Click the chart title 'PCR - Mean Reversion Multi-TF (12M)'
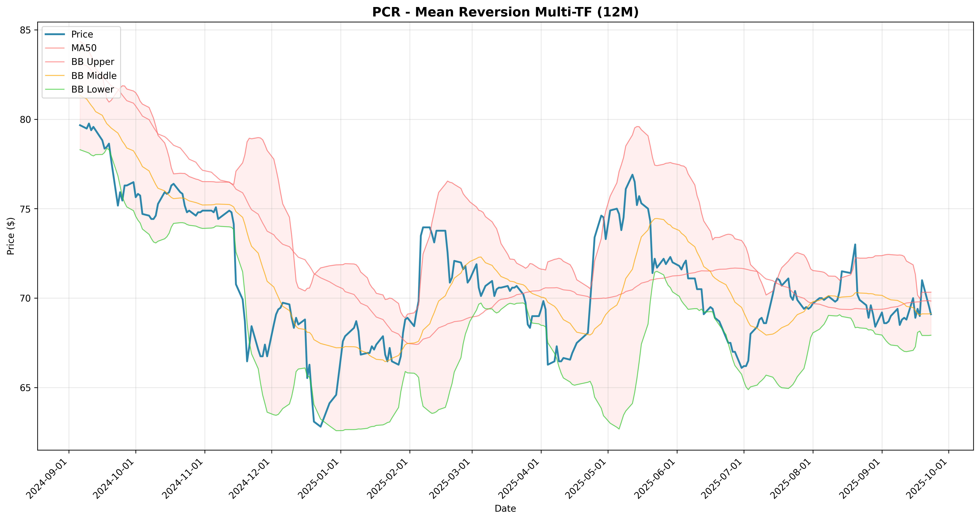Image resolution: width=980 pixels, height=520 pixels. coord(505,12)
